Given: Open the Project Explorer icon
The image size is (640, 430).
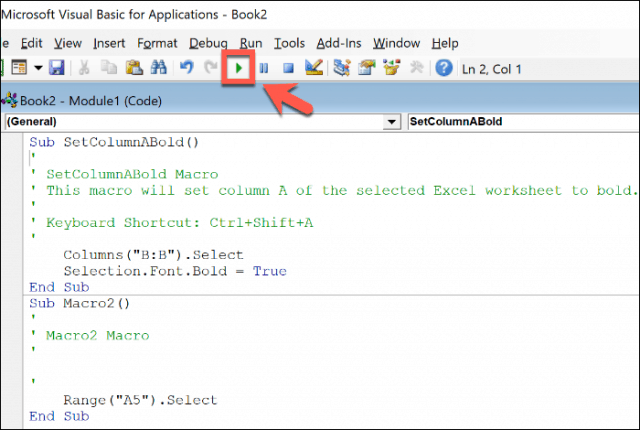Looking at the screenshot, I should [342, 68].
